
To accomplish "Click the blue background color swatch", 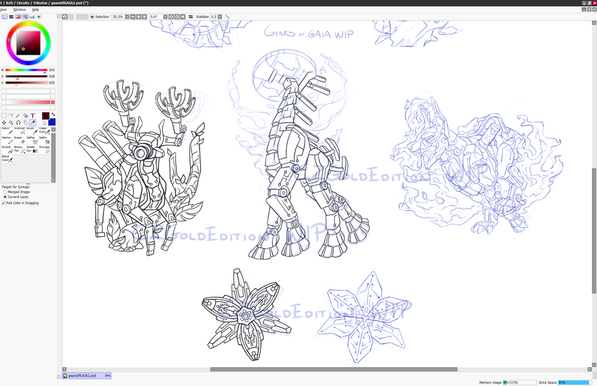I will point(52,122).
